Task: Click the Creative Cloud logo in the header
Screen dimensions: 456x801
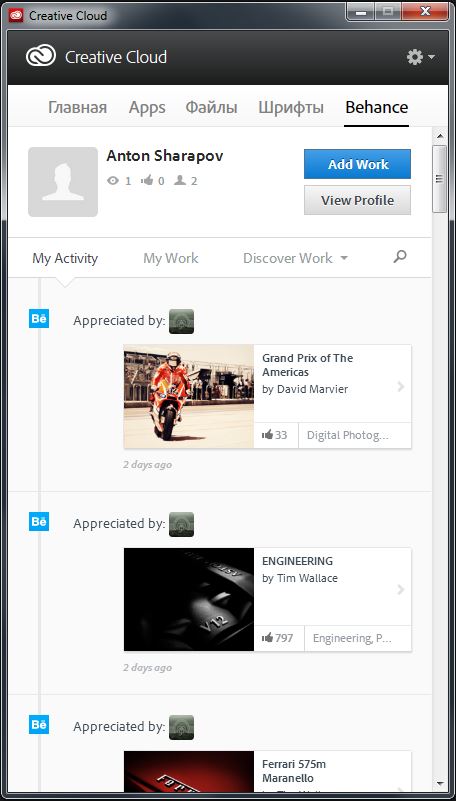Action: [41, 57]
